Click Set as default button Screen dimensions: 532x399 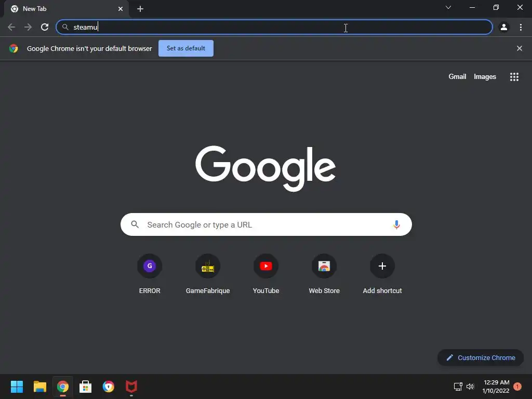point(186,48)
